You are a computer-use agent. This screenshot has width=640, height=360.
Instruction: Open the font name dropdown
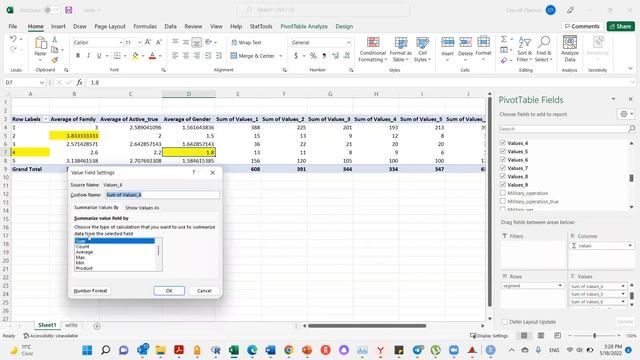pyautogui.click(x=121, y=42)
